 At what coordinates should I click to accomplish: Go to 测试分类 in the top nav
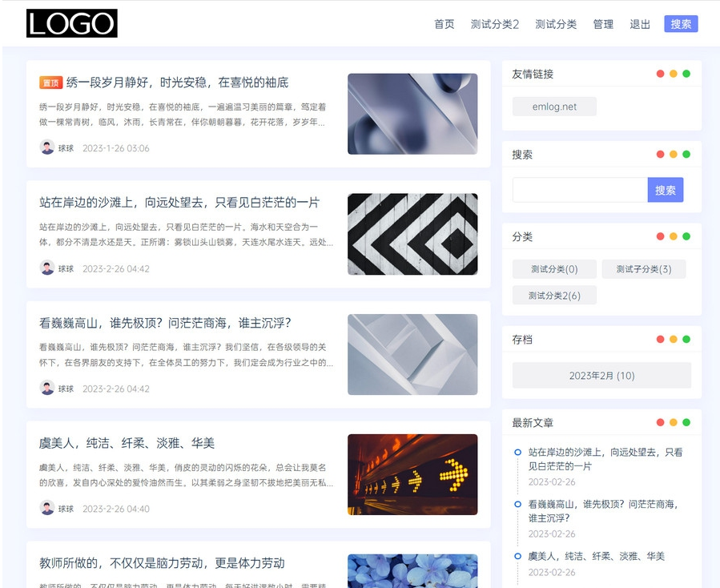[x=556, y=24]
